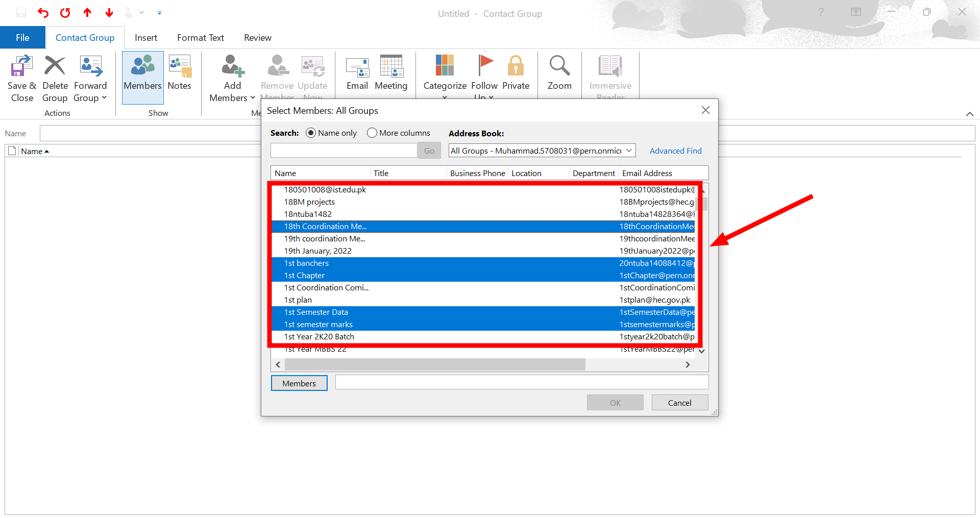Click the Save & Close icon
Viewport: 980px width, 518px height.
coord(22,66)
